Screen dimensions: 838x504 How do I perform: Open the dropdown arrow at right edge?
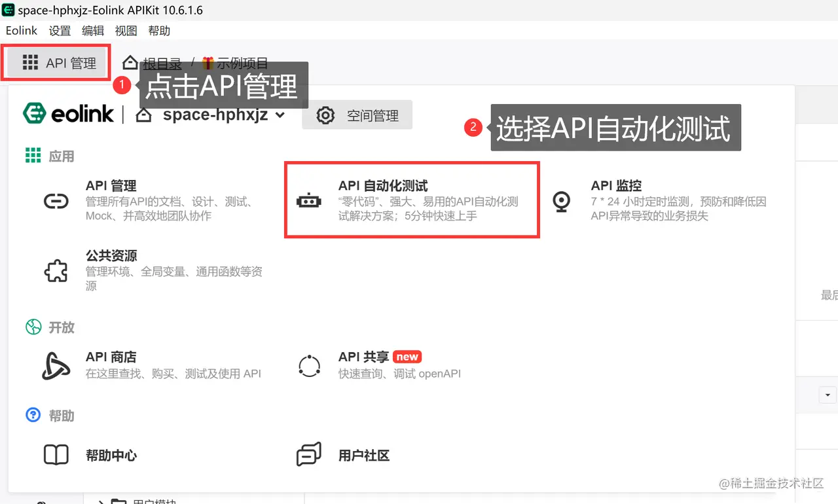point(828,395)
